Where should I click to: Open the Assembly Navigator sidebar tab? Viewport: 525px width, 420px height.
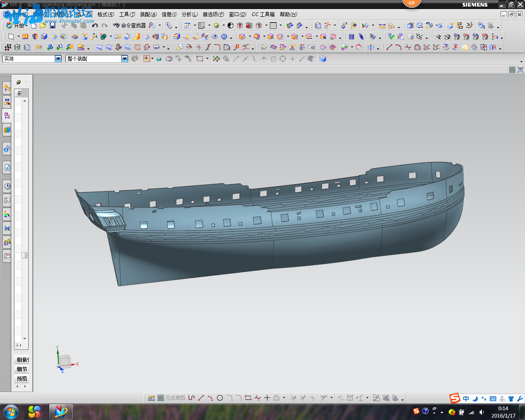(7, 87)
